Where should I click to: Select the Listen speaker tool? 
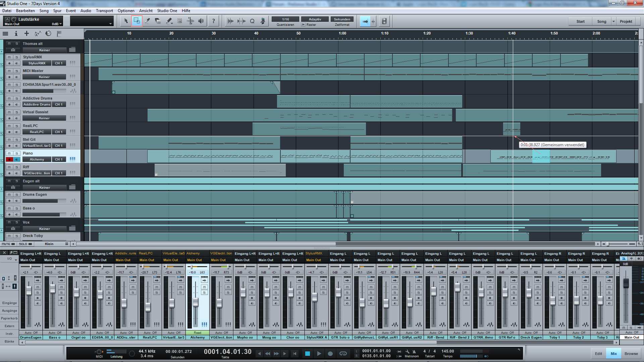[x=201, y=21]
